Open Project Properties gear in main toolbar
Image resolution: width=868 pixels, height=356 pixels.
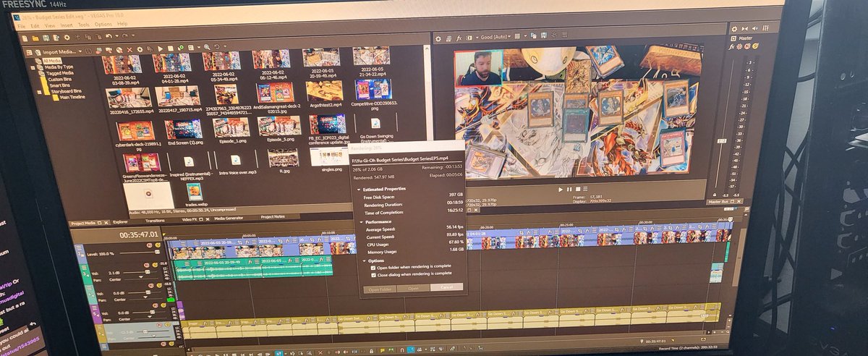67,38
